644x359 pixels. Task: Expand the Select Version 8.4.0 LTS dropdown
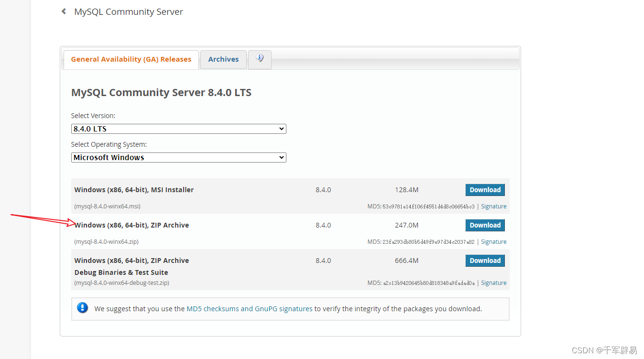179,129
